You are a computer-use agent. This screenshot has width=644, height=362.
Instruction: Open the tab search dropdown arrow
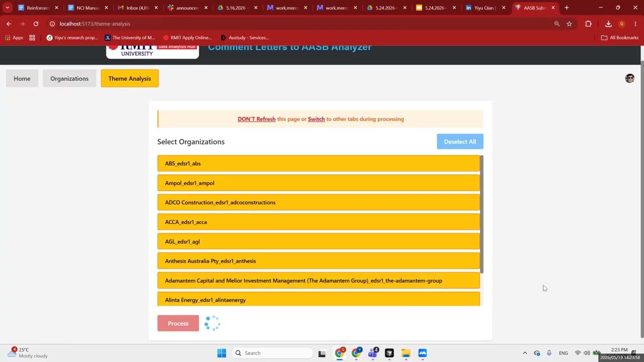7,8
